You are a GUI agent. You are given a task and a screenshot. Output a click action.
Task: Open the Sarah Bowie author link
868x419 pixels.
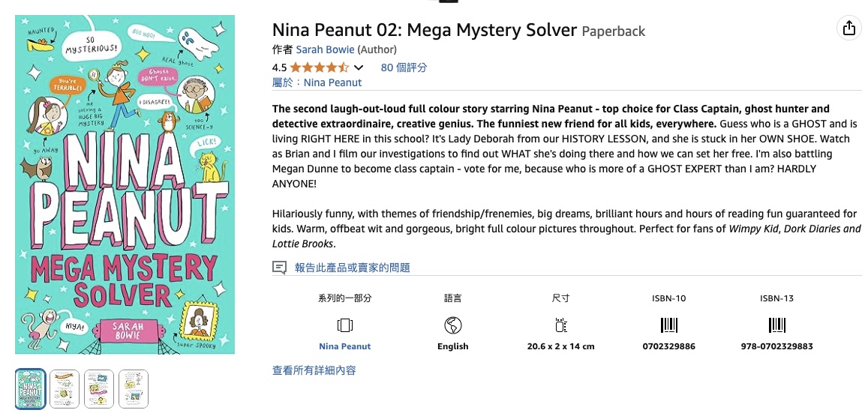[x=325, y=49]
